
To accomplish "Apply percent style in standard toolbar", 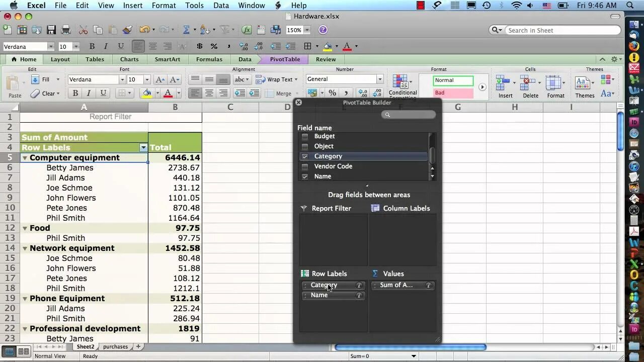I will coord(214,46).
